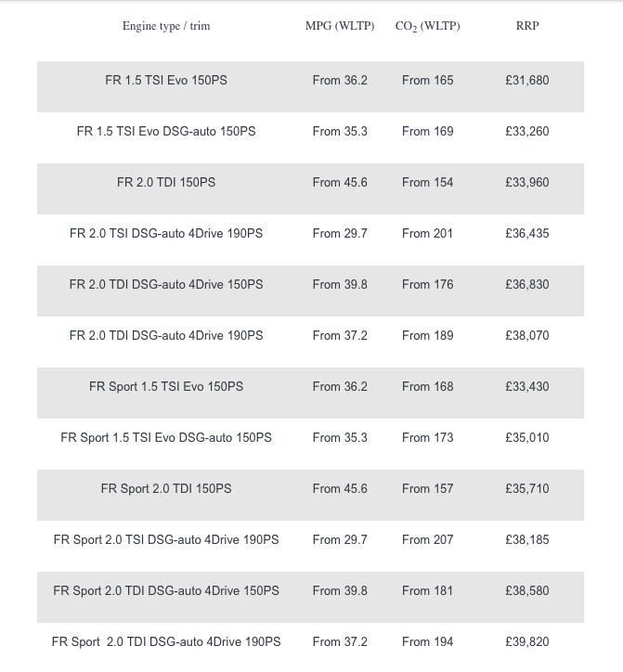Screen dimensions: 623x672
Task: Click the £36,435 price cell
Action: point(527,234)
